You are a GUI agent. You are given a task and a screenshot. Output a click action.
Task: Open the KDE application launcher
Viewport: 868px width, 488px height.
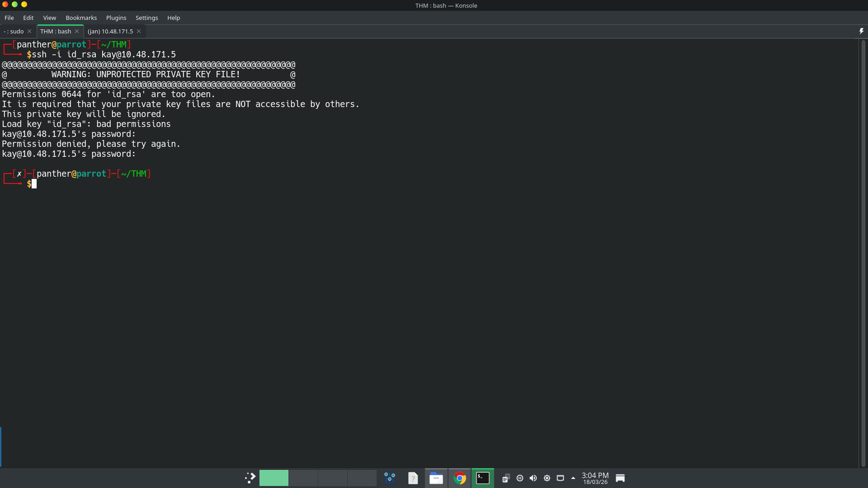click(250, 478)
